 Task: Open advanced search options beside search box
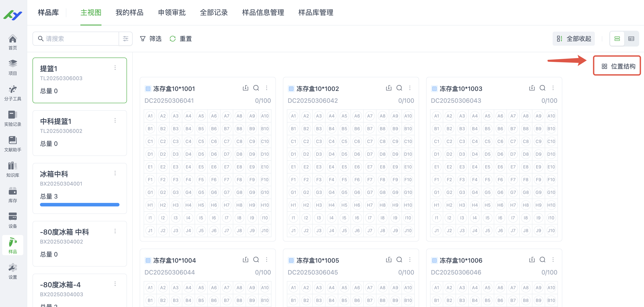125,38
